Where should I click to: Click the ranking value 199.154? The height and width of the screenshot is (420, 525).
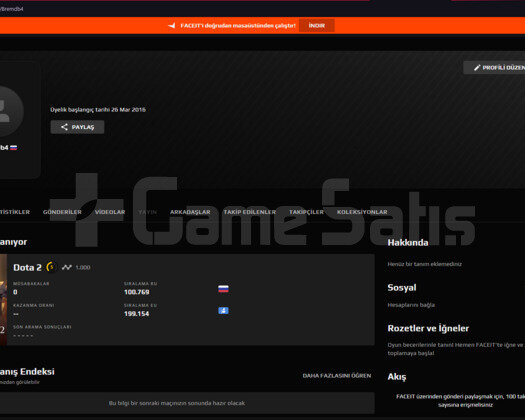click(137, 314)
